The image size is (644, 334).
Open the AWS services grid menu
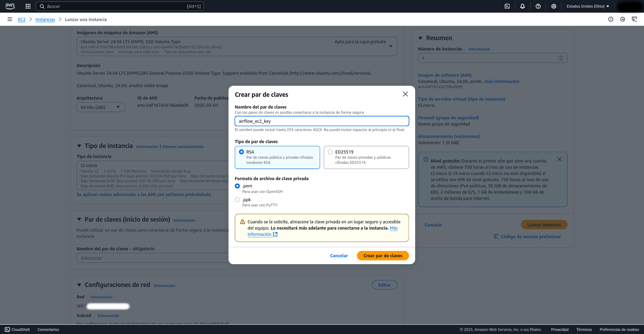[x=28, y=6]
